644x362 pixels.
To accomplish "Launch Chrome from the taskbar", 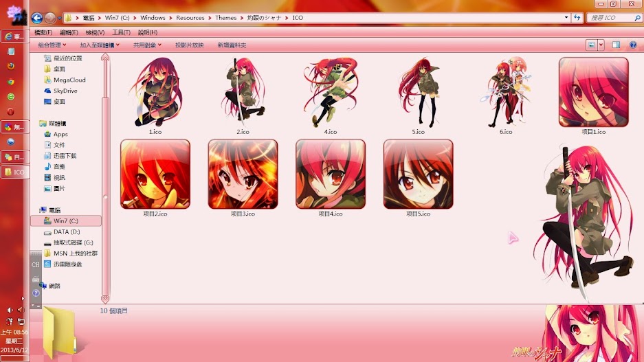I will pyautogui.click(x=11, y=82).
